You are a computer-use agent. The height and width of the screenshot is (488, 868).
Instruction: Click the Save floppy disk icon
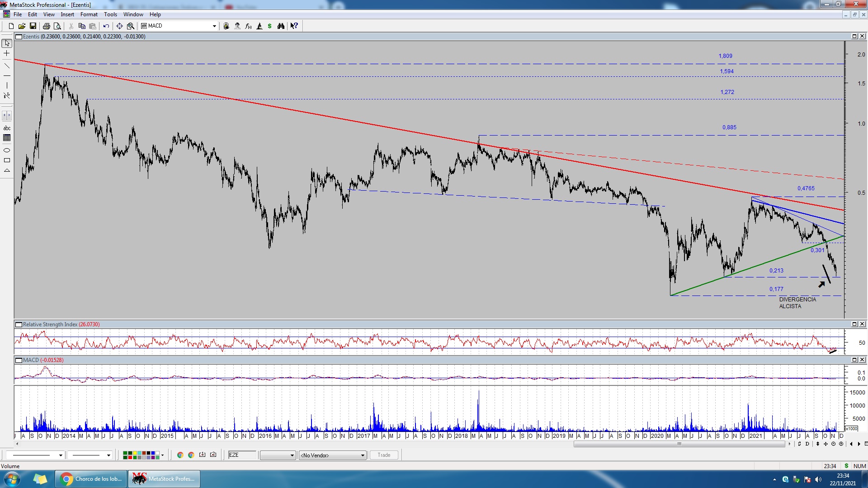[33, 26]
